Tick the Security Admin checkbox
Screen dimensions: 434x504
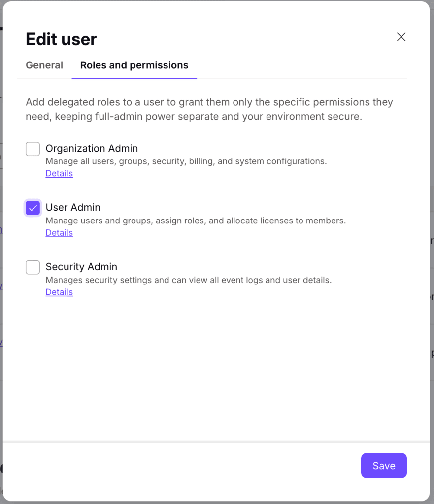tap(33, 267)
